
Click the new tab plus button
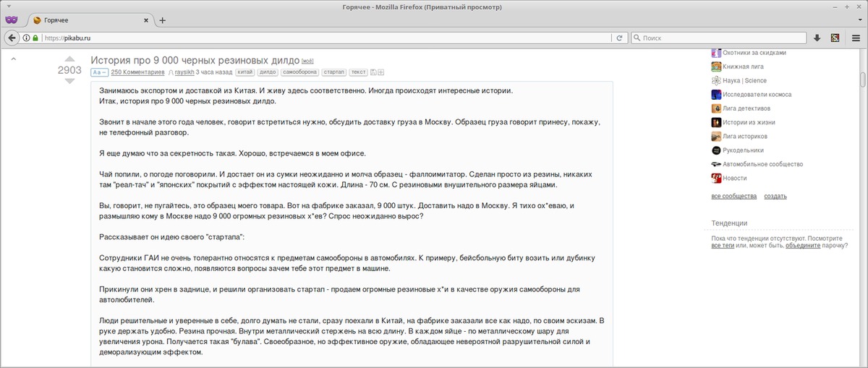[163, 20]
